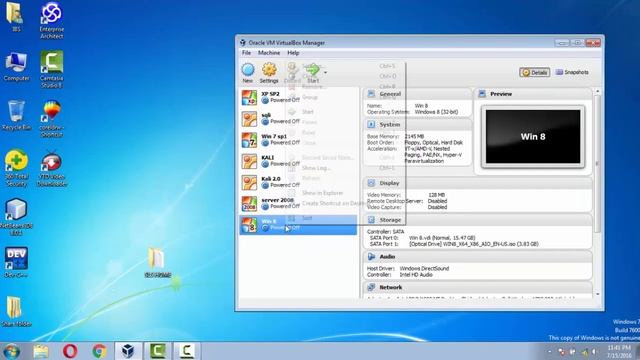Image resolution: width=640 pixels, height=360 pixels.
Task: Click the Storage section header
Action: pyautogui.click(x=477, y=220)
